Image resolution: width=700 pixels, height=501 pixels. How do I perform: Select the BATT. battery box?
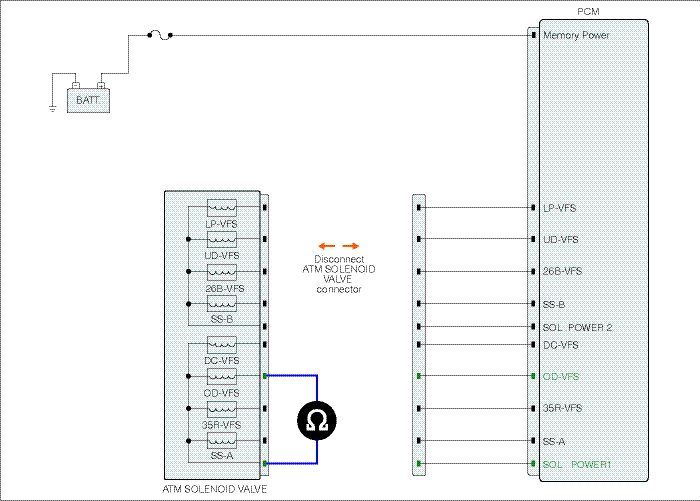(x=88, y=100)
